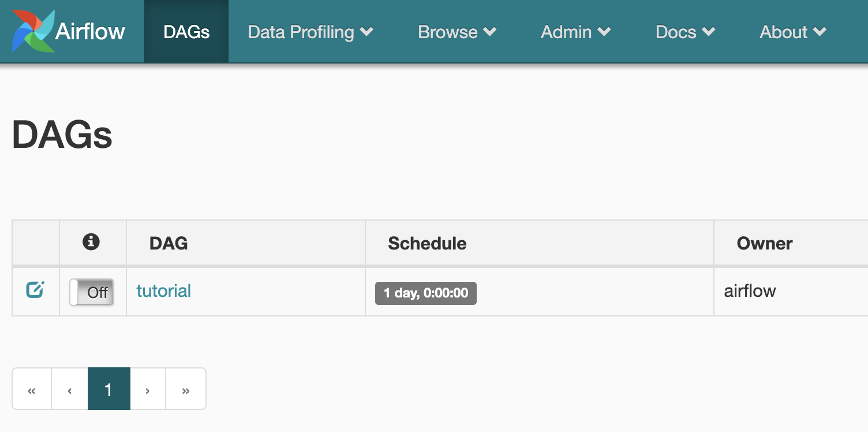This screenshot has height=432, width=868.
Task: Go to previous page with single-left arrow
Action: click(x=69, y=390)
